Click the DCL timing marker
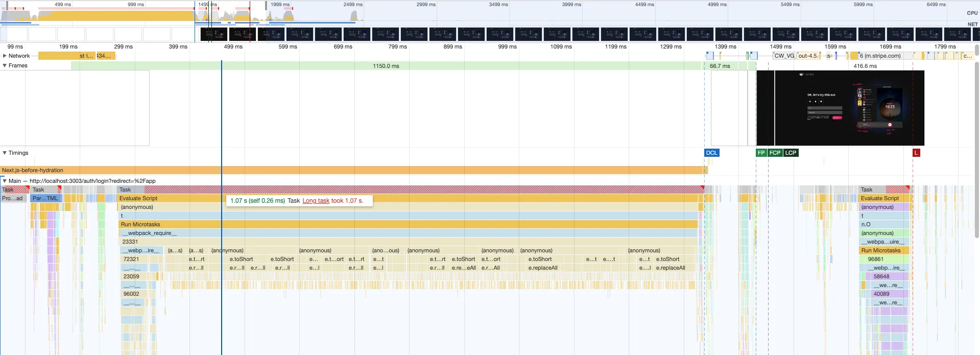Viewport: 980px width, 355px height. (711, 153)
